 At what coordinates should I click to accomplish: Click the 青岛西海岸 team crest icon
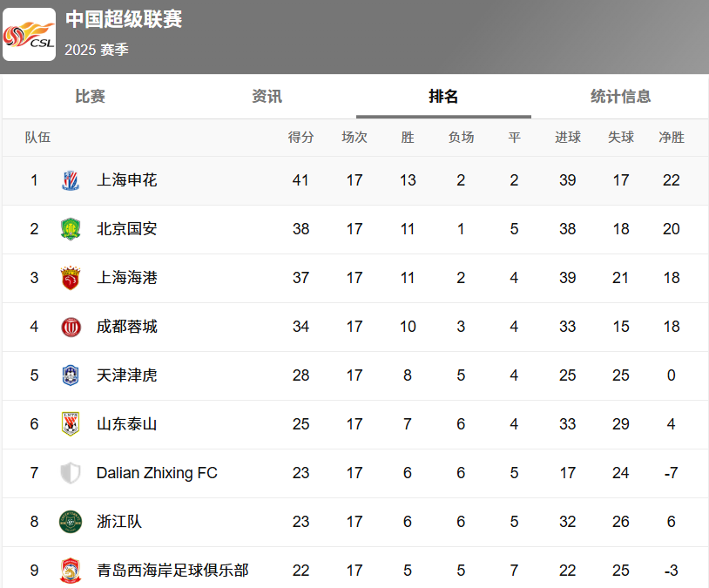tap(71, 571)
